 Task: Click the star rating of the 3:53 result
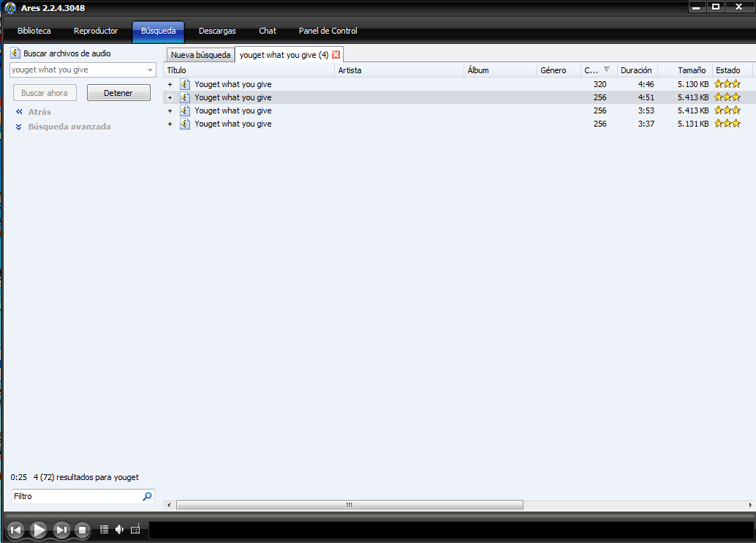tap(727, 111)
